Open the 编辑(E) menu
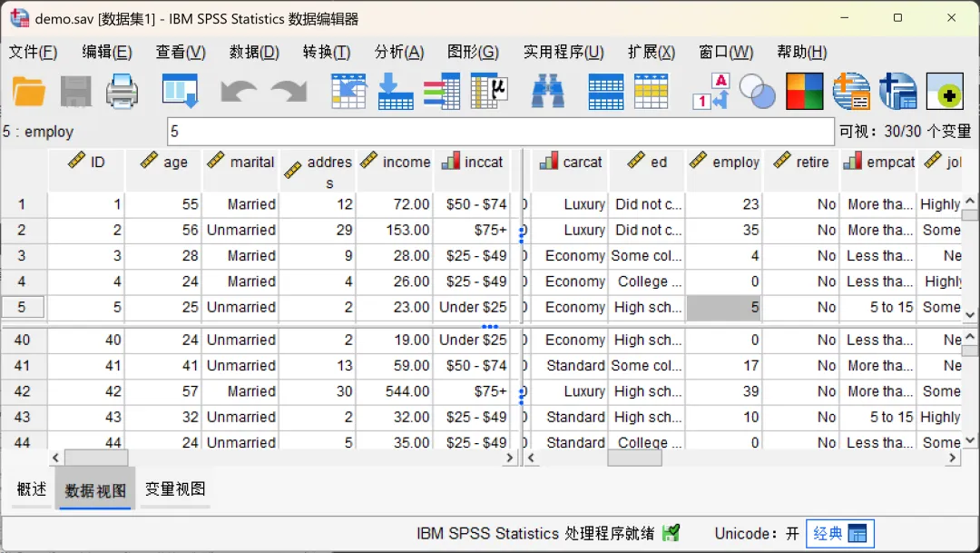 coord(107,52)
